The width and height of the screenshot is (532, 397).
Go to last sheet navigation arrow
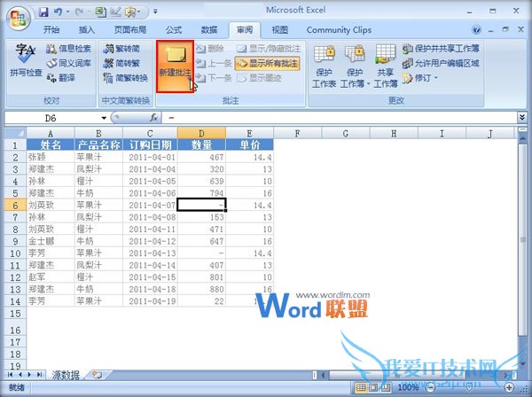(x=39, y=375)
